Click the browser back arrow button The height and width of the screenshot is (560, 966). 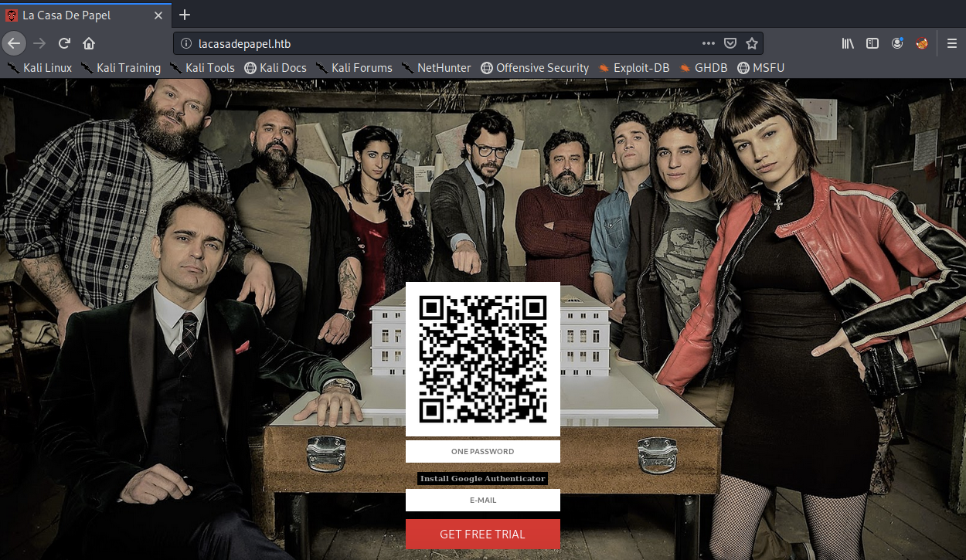point(14,43)
